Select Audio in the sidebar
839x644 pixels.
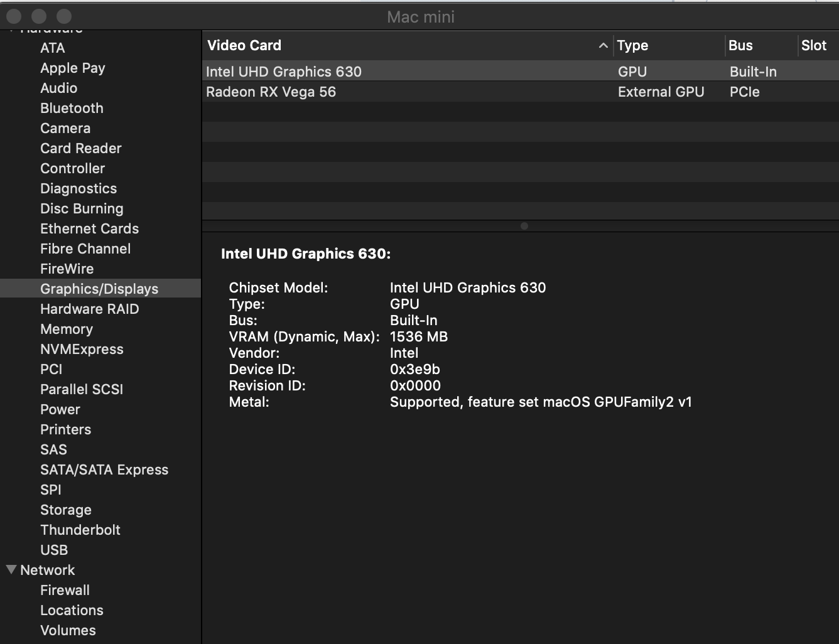tap(59, 88)
